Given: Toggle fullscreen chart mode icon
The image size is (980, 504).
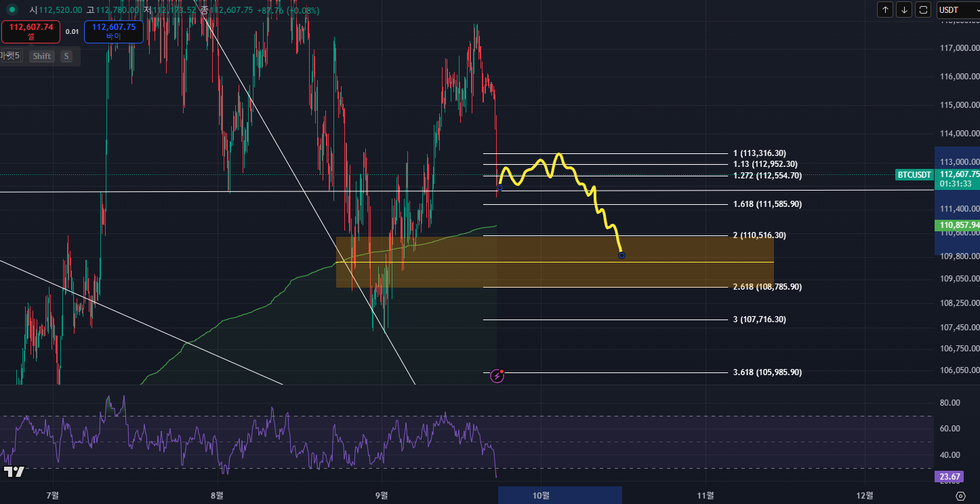Looking at the screenshot, I should point(923,9).
